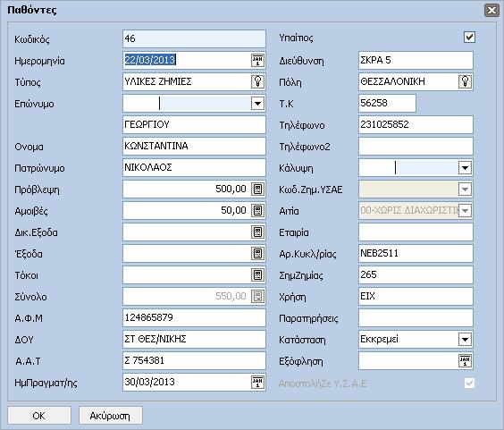Click lookup bulb icon in Τύπος field
Viewport: 504px width, 430px height.
point(257,81)
